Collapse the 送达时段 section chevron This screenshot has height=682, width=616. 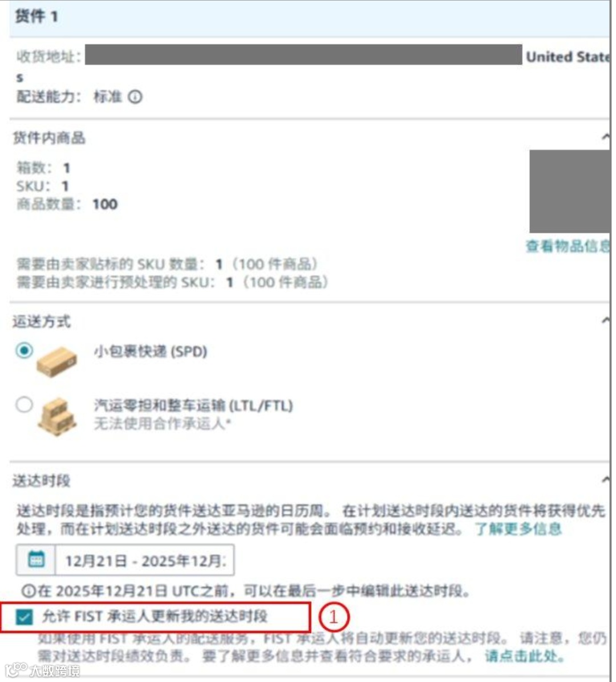coord(606,481)
